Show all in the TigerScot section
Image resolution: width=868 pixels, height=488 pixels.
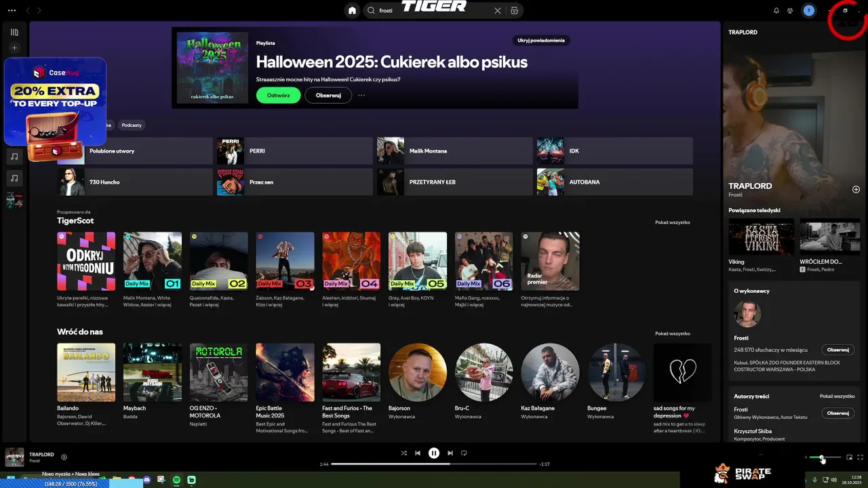(672, 222)
